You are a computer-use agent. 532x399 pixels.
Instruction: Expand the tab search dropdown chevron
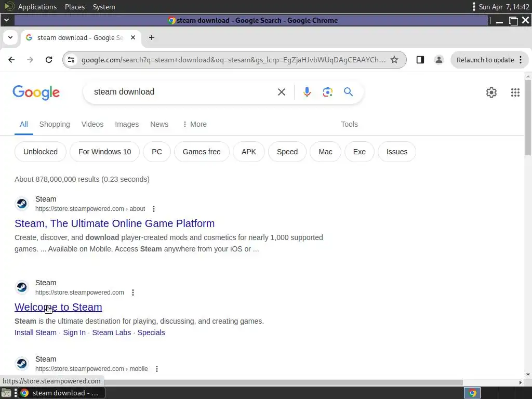[x=10, y=37]
